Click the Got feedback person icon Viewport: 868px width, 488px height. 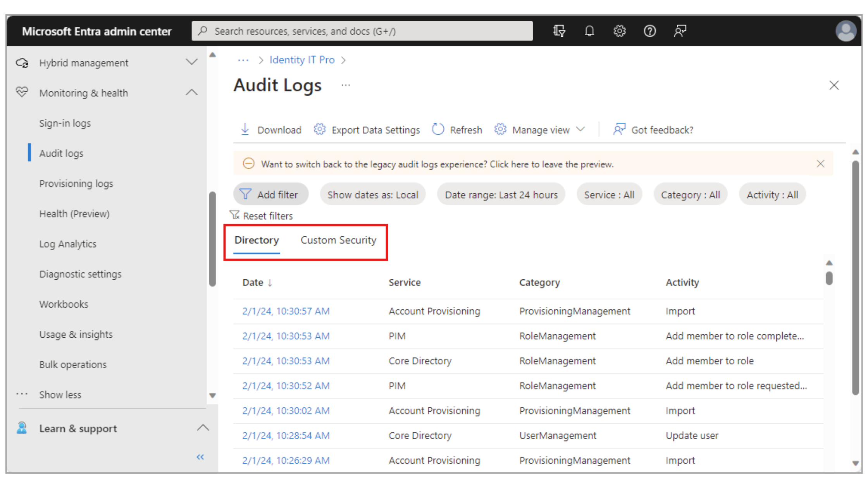(619, 129)
